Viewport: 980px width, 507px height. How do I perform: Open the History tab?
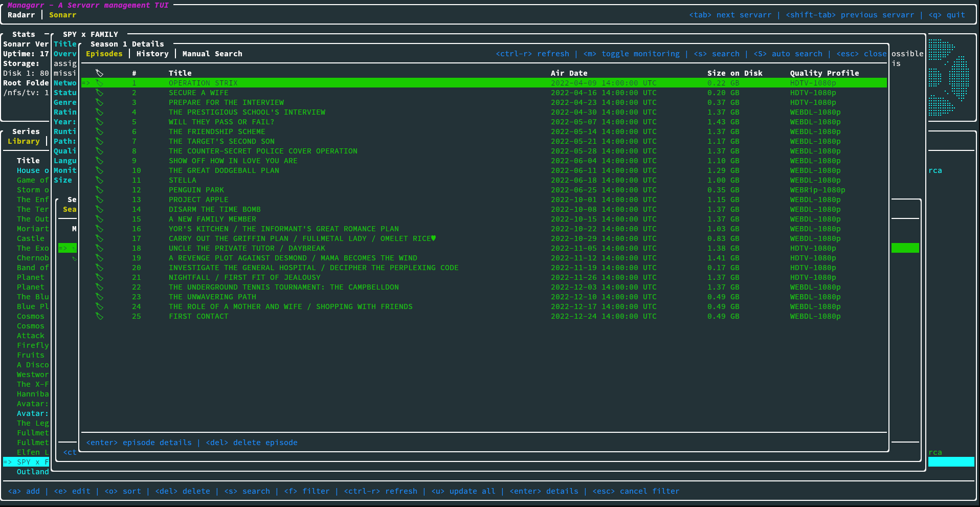click(x=152, y=54)
